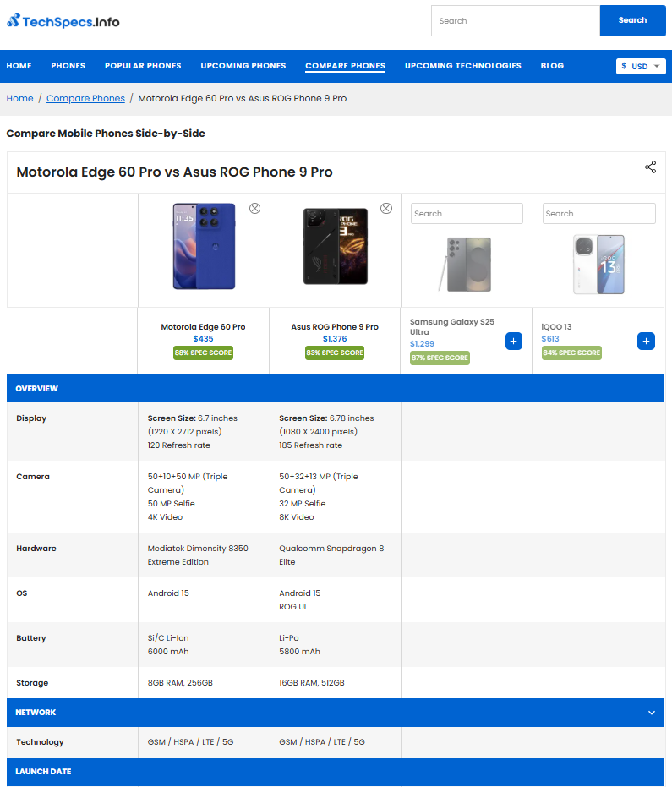Click the Home breadcrumb link
This screenshot has height=787, width=672.
19,98
